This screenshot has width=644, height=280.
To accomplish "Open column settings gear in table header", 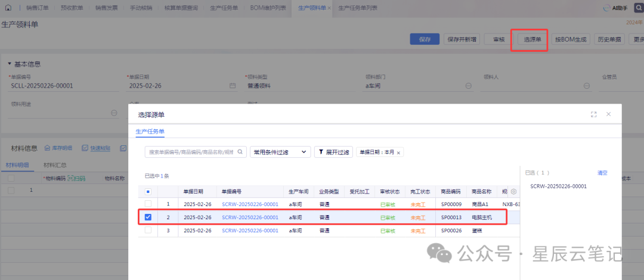I will pos(513,191).
